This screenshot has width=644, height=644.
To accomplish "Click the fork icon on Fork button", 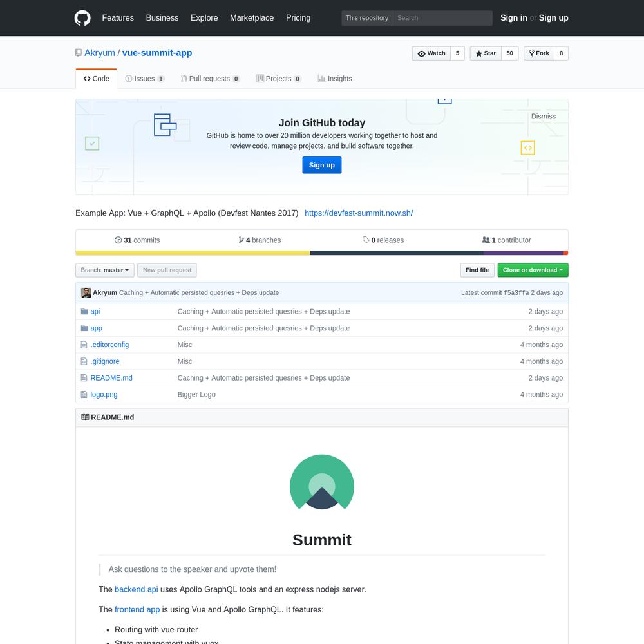I will pyautogui.click(x=532, y=53).
